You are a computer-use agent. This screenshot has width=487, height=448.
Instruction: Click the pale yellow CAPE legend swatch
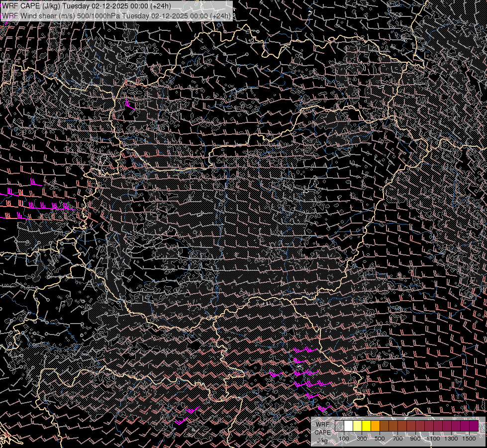pos(358,426)
